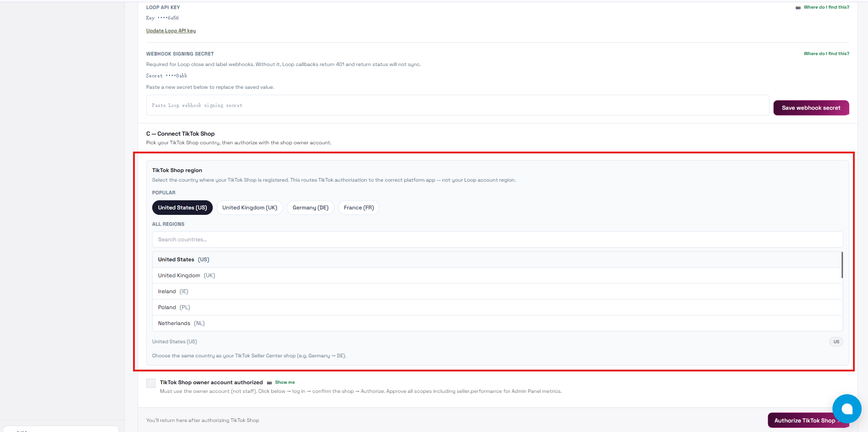868x432 pixels.
Task: Select United States (US) popular pill
Action: (x=182, y=208)
